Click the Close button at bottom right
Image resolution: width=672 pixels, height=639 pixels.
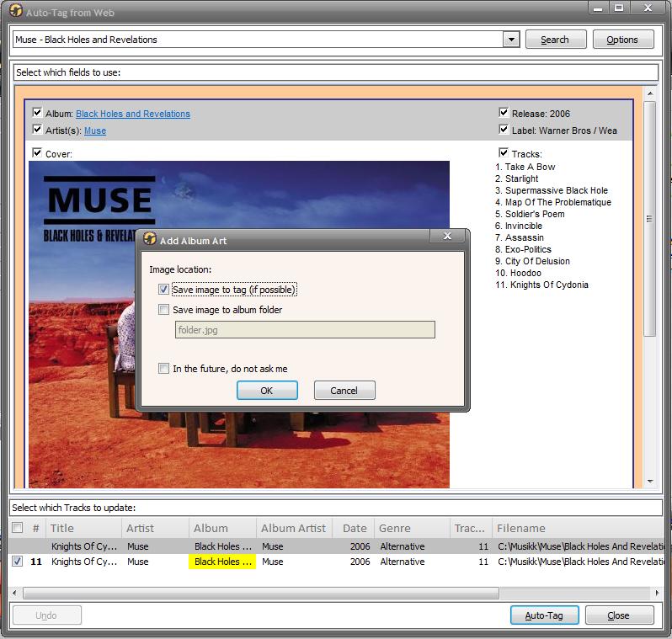(x=619, y=615)
